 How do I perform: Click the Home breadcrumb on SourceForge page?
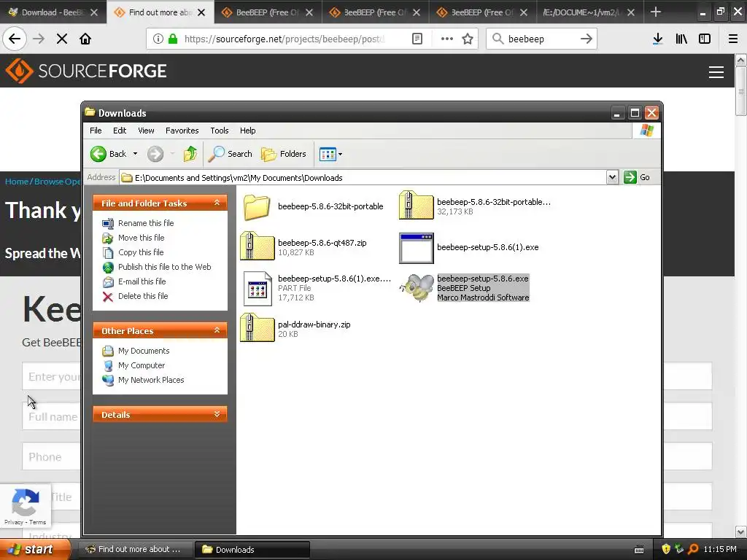pos(17,182)
